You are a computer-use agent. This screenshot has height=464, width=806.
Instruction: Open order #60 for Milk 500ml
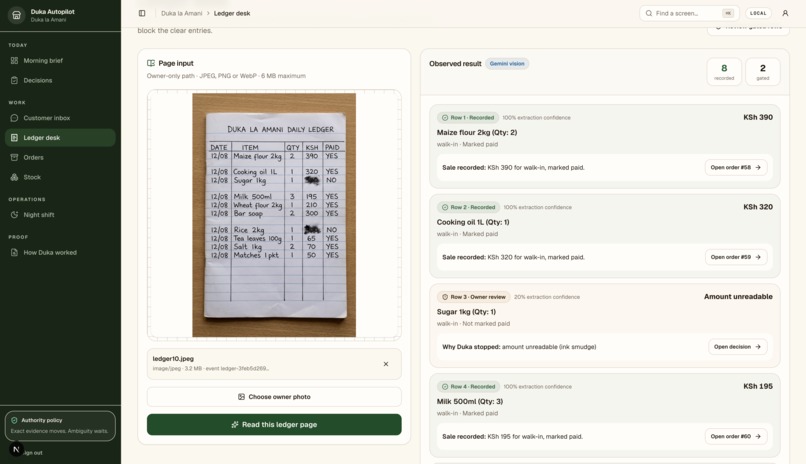coord(736,436)
